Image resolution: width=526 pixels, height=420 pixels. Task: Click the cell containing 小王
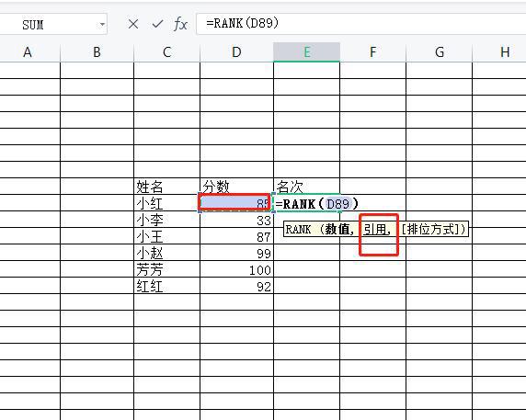coord(166,236)
